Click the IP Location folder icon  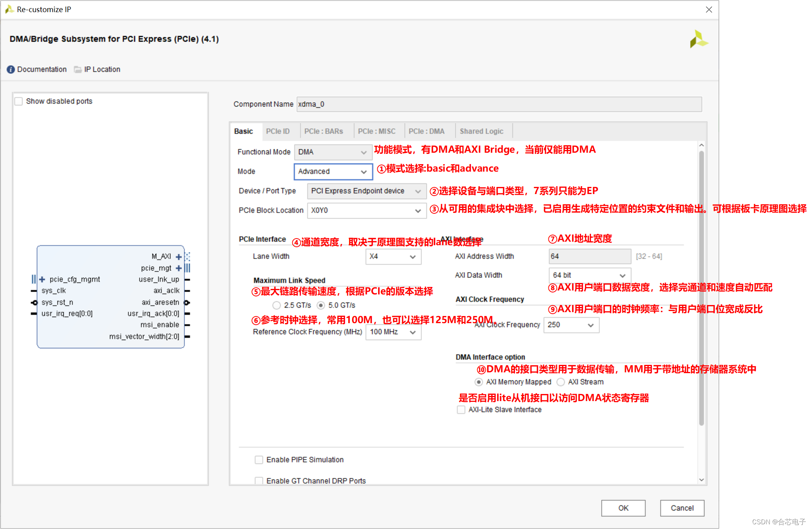click(x=78, y=70)
